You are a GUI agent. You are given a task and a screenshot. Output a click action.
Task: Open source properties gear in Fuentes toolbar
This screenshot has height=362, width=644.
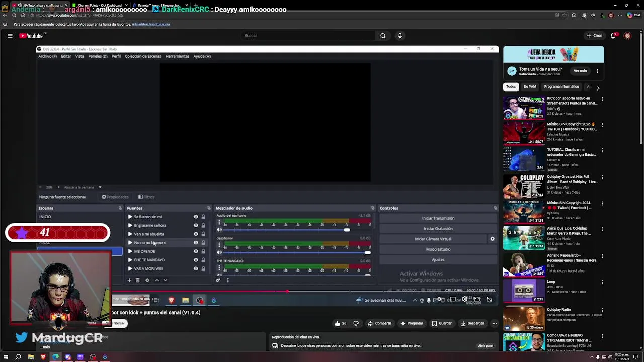[x=147, y=280]
